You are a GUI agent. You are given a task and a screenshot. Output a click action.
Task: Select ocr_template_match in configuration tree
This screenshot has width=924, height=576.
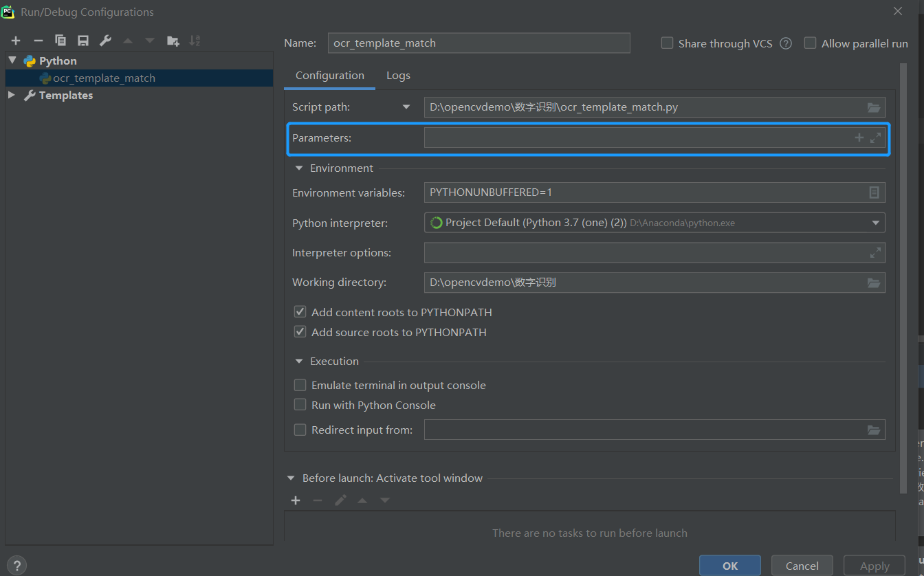(139, 78)
